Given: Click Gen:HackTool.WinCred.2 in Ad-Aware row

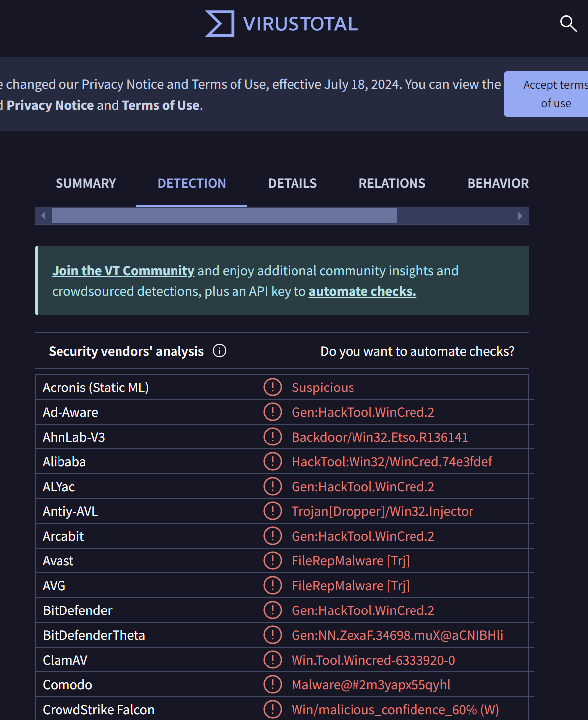Looking at the screenshot, I should coord(363,412).
